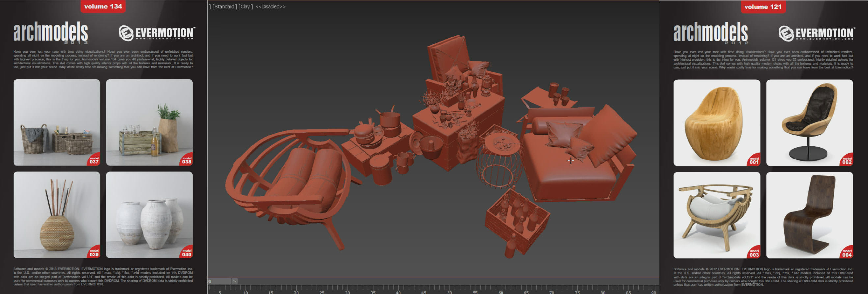
Task: Select model 001 wooden chair thumbnail
Action: [x=717, y=123]
